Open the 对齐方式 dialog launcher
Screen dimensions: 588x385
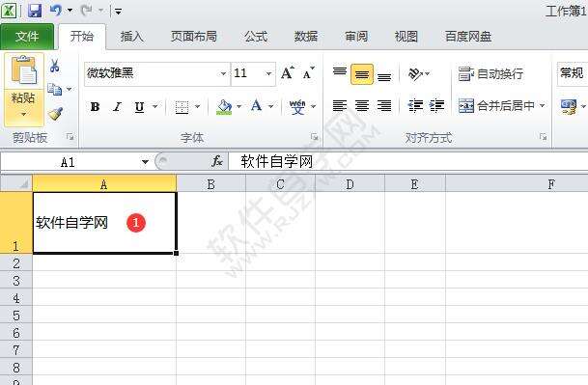coord(543,137)
